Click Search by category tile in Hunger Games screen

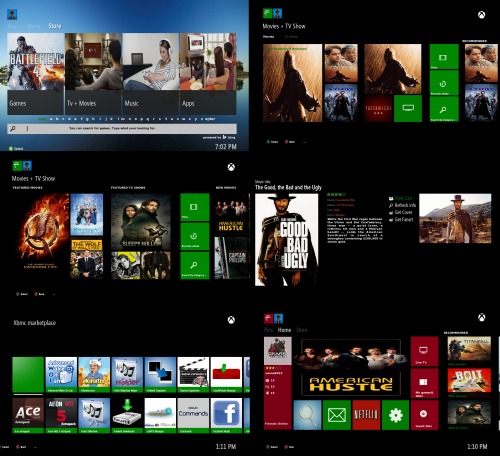[x=195, y=265]
